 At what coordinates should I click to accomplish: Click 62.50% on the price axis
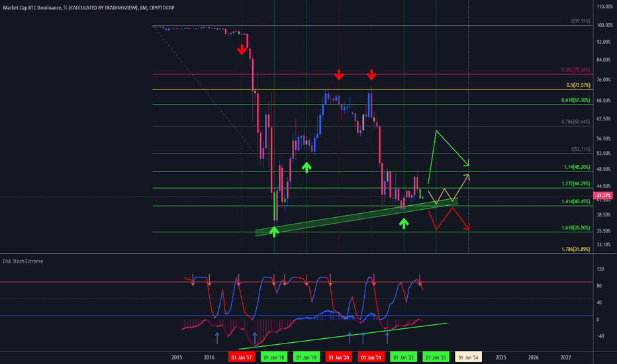pyautogui.click(x=604, y=119)
